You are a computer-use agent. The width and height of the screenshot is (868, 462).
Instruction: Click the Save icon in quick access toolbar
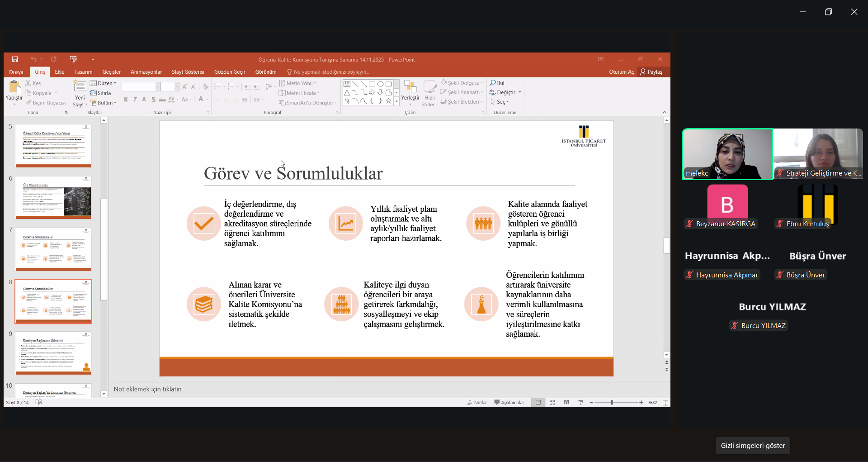[x=15, y=59]
